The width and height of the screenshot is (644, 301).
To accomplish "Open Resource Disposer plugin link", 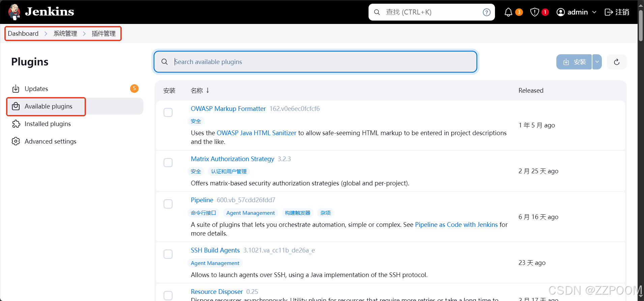I will 217,292.
